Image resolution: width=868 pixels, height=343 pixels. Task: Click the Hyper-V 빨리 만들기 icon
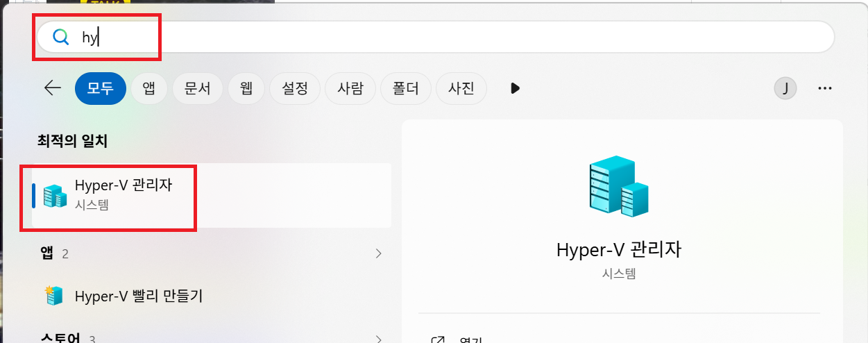point(53,296)
